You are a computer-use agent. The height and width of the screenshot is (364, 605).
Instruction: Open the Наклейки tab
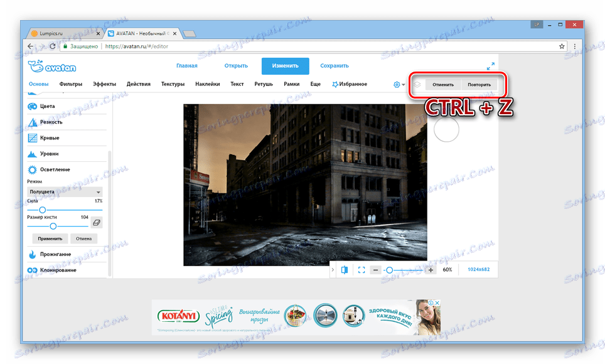[208, 84]
